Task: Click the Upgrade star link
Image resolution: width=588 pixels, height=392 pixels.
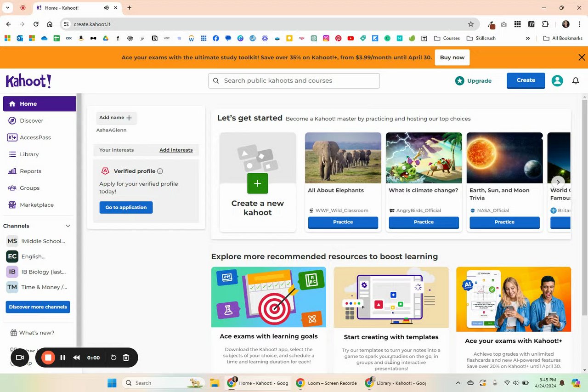Action: coord(473,80)
